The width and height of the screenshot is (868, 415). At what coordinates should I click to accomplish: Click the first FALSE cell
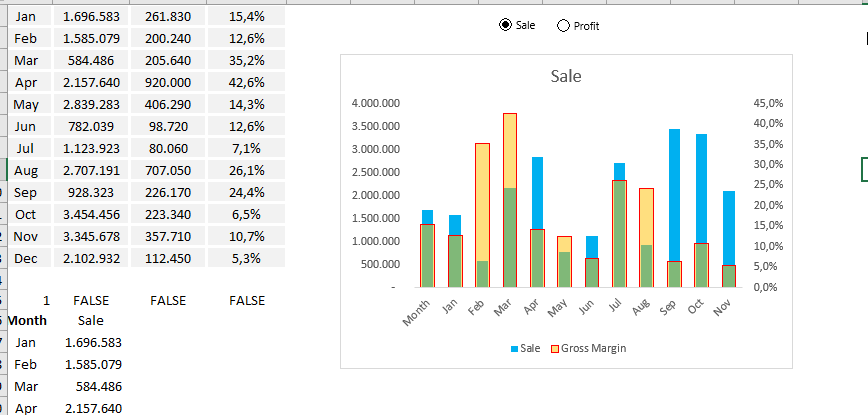click(91, 300)
